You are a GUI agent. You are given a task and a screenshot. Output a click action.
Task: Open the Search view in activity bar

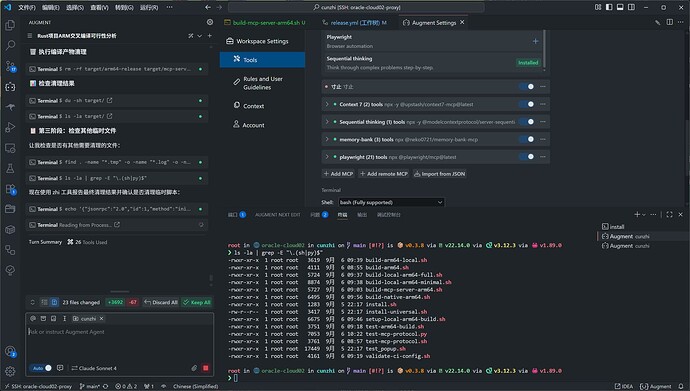click(x=10, y=45)
